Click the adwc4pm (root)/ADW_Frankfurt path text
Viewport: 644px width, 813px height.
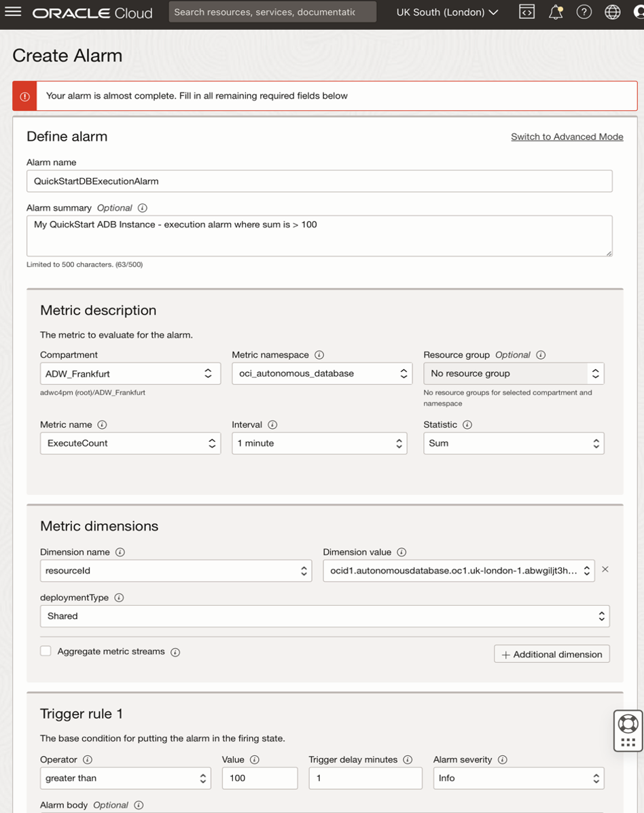(x=93, y=393)
